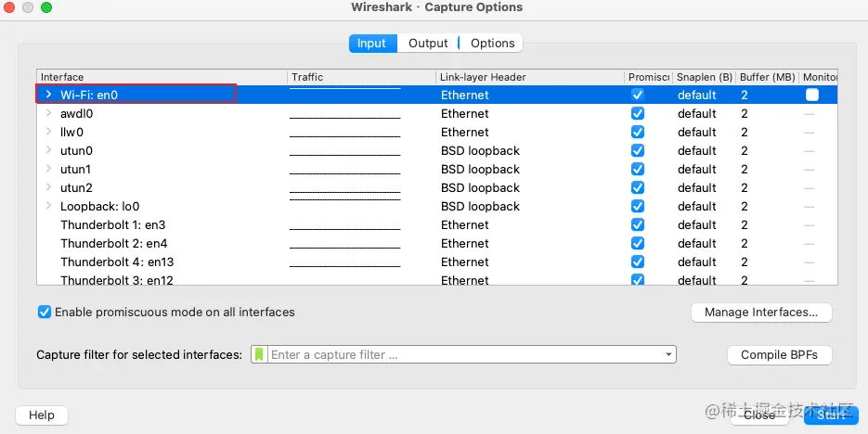
Task: Switch to the Input tab
Action: (x=372, y=44)
